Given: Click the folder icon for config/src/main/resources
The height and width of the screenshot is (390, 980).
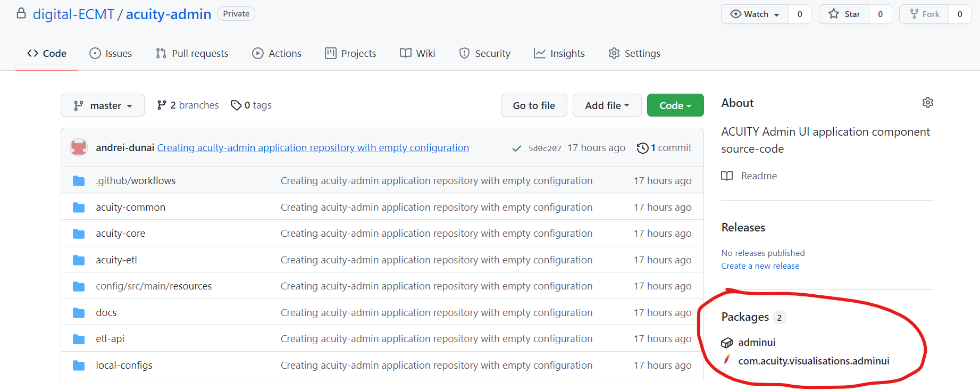Looking at the screenshot, I should (79, 286).
